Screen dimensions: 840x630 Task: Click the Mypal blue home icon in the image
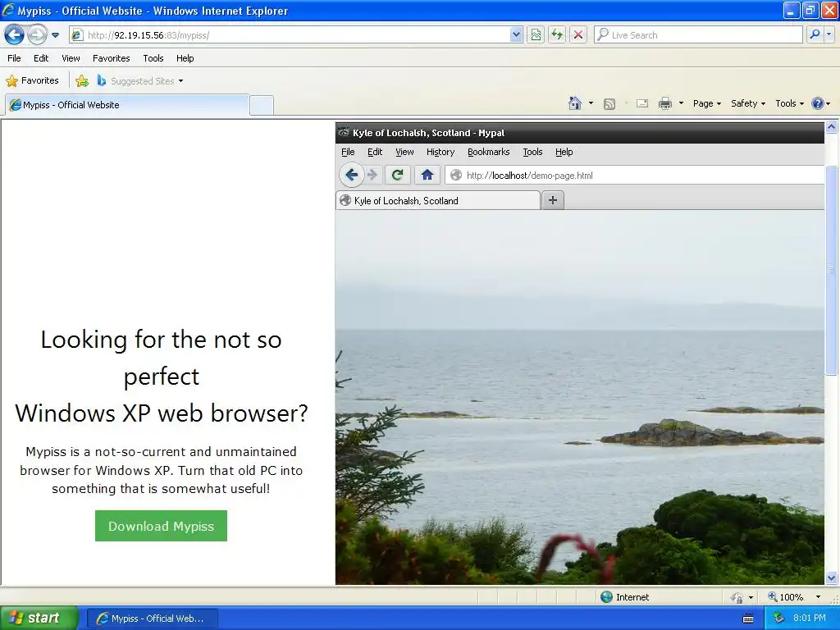427,175
